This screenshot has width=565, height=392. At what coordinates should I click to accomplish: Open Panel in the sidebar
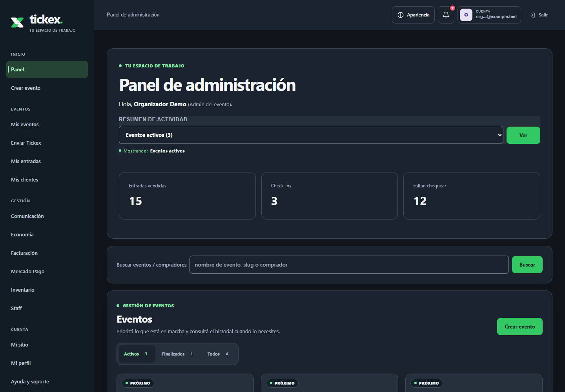click(x=47, y=69)
